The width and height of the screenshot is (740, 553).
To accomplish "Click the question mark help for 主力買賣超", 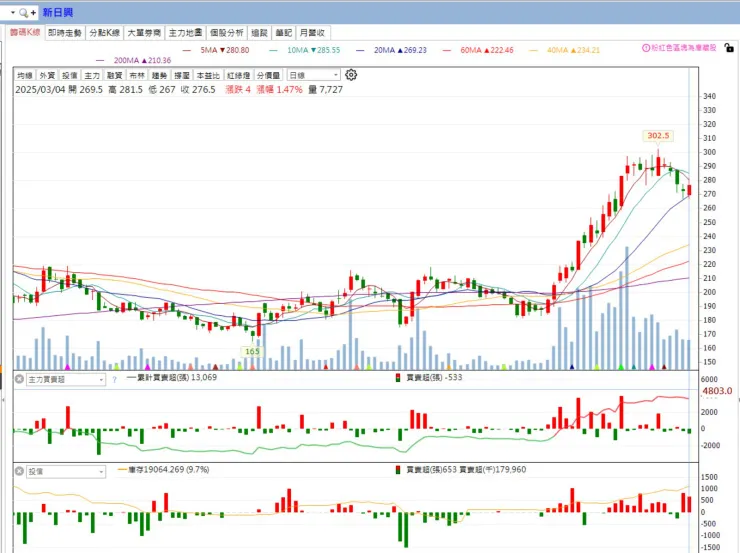I will pyautogui.click(x=114, y=379).
